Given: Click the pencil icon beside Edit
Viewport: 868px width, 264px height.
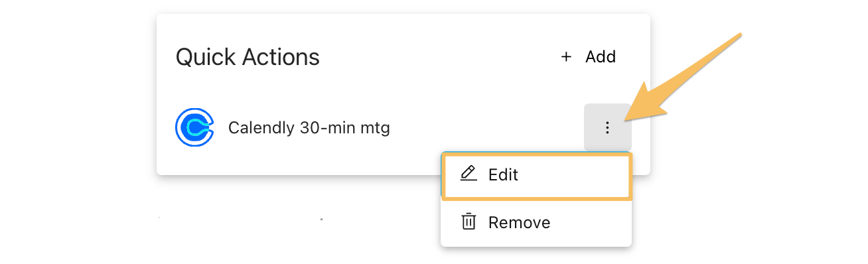Looking at the screenshot, I should [x=469, y=174].
